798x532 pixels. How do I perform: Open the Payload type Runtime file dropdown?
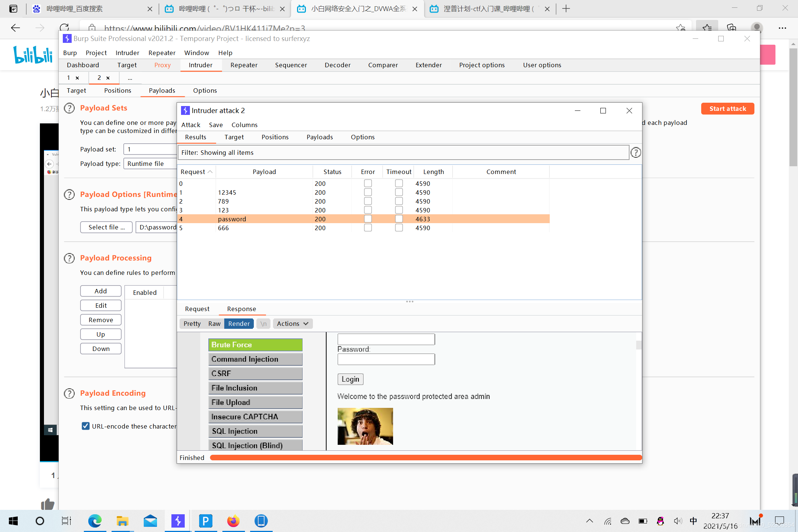(151, 164)
